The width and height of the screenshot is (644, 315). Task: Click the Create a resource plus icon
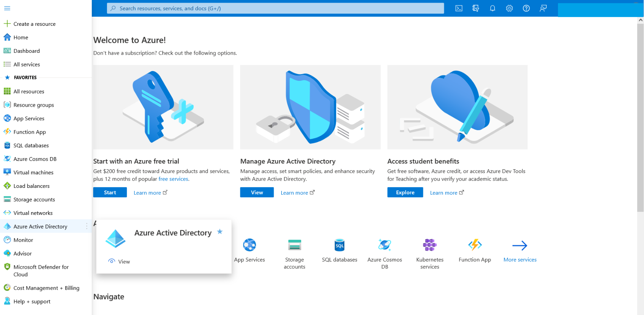(7, 24)
